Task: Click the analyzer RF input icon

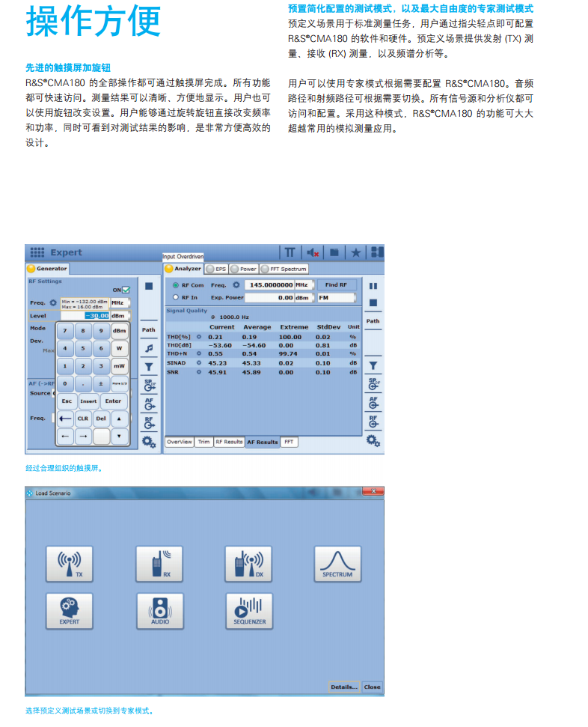Action: tap(373, 421)
